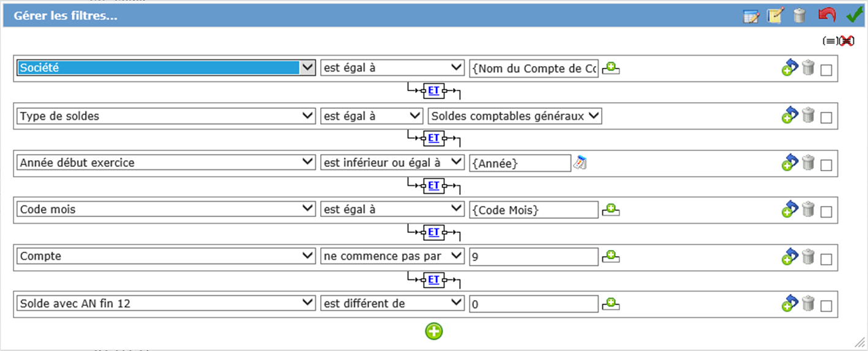Click the red undo arrow in header

[x=826, y=15]
